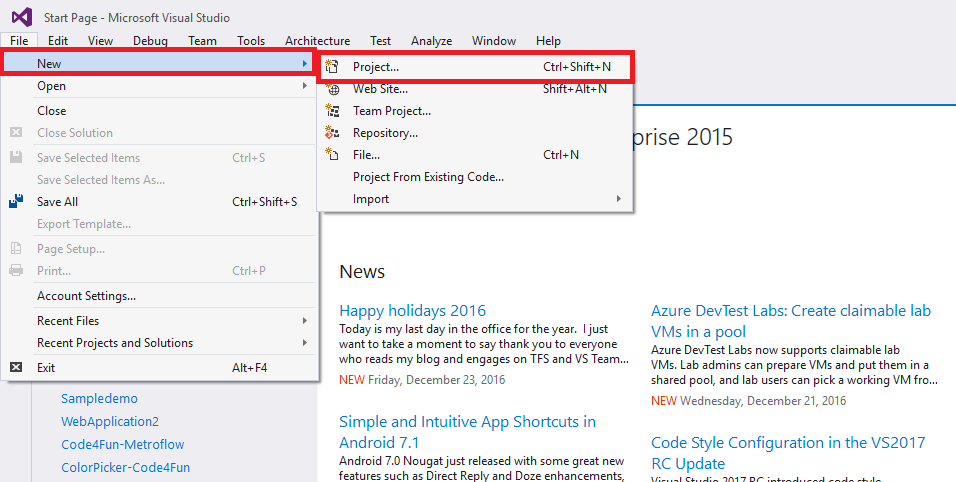Open the Edit menu
This screenshot has width=956, height=482.
tap(58, 41)
